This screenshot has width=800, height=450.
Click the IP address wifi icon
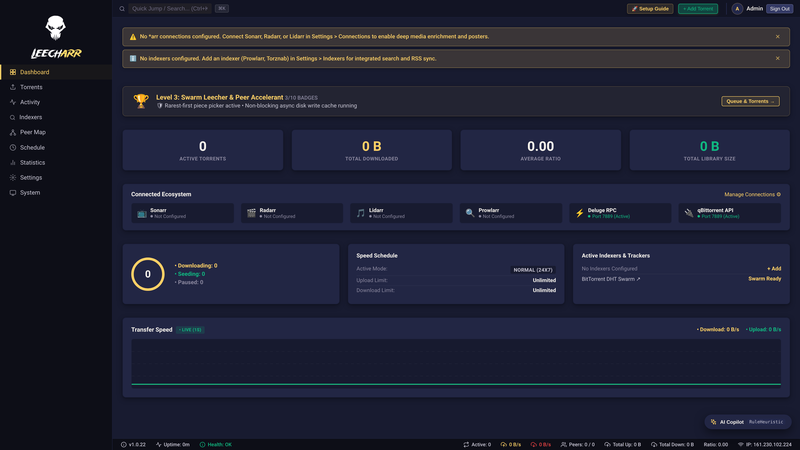741,444
